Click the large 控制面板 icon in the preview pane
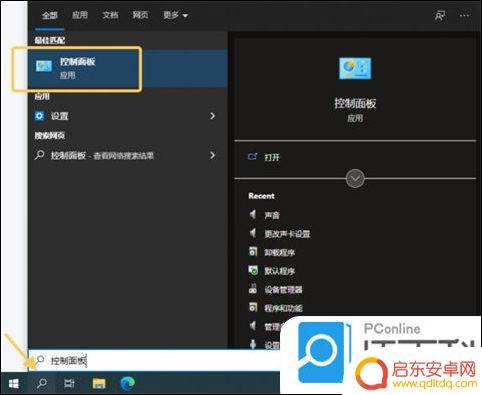Screen dimensions: 482x395 click(355, 68)
